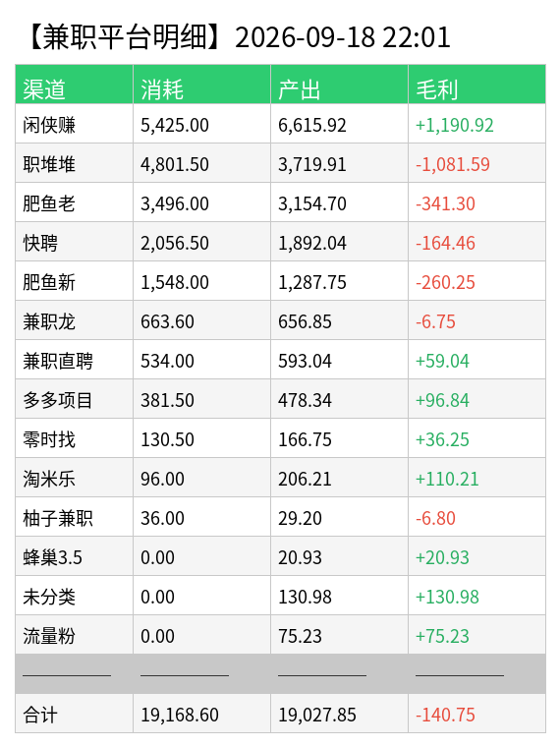Select total gross profit -140.75
Viewport: 560px width, 747px height.
click(x=445, y=716)
